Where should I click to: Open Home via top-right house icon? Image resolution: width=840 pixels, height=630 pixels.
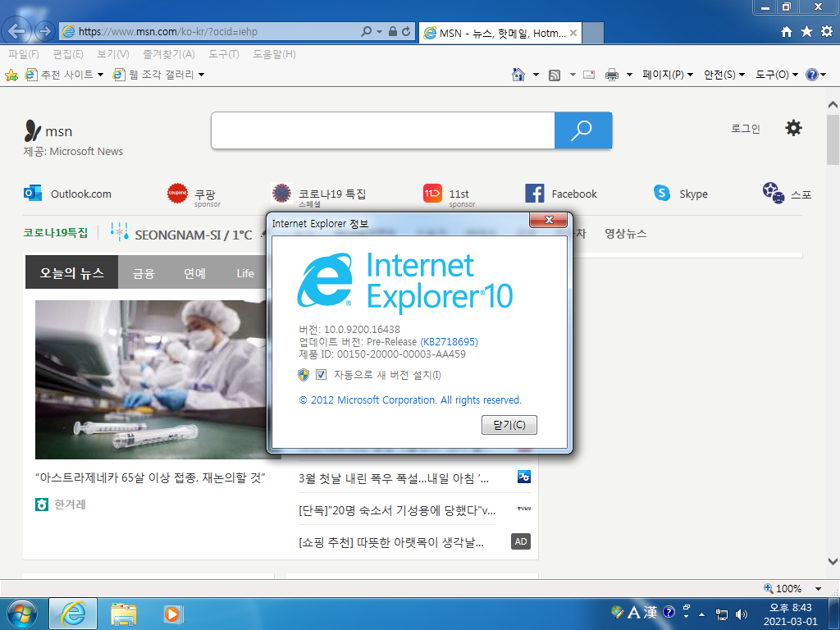(x=787, y=32)
